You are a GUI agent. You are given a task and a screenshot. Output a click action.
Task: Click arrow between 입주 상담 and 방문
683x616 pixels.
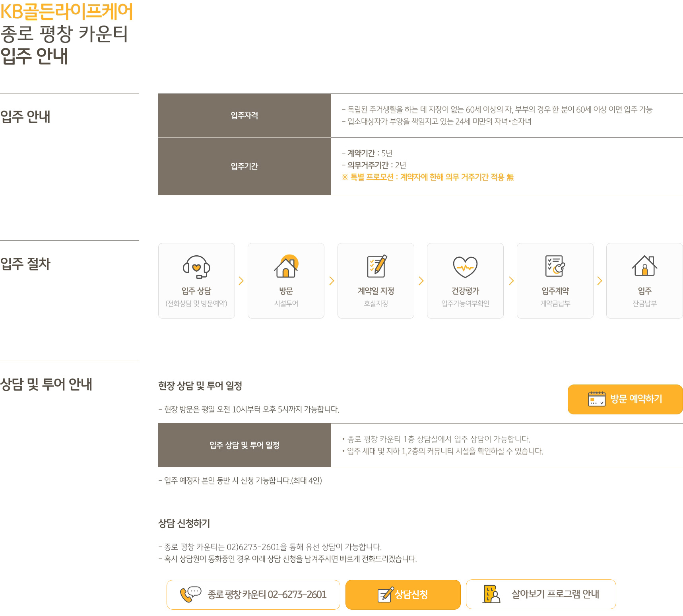(x=241, y=281)
